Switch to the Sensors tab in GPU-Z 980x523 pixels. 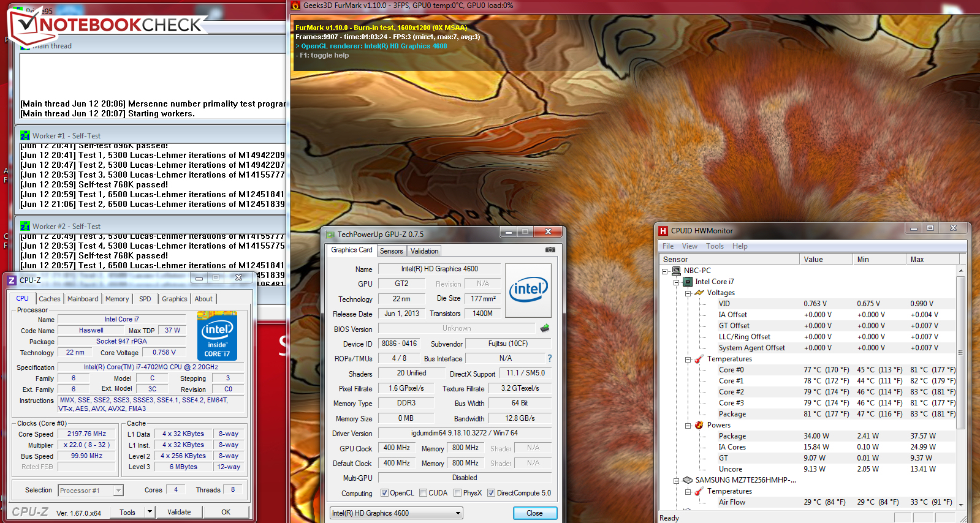tap(392, 251)
